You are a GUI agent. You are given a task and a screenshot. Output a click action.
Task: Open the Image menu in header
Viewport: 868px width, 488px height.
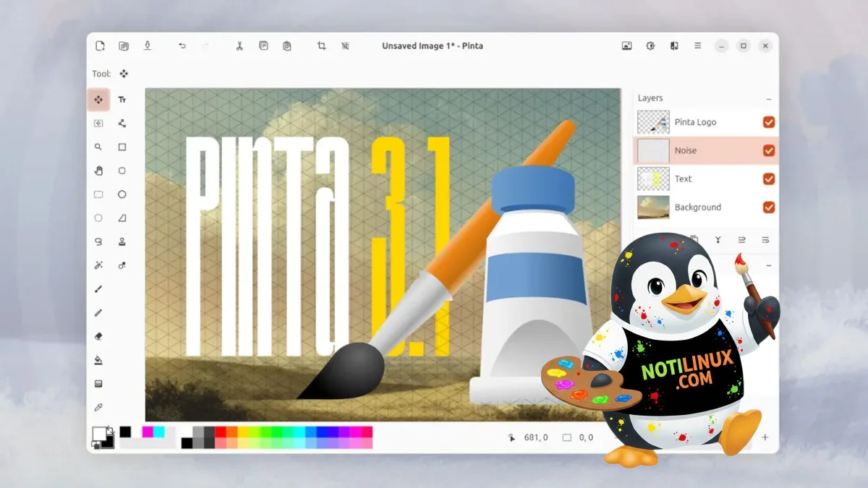point(626,46)
